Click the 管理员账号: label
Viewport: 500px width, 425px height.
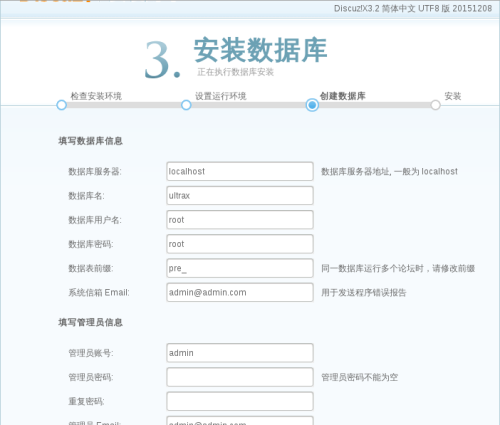pyautogui.click(x=91, y=353)
